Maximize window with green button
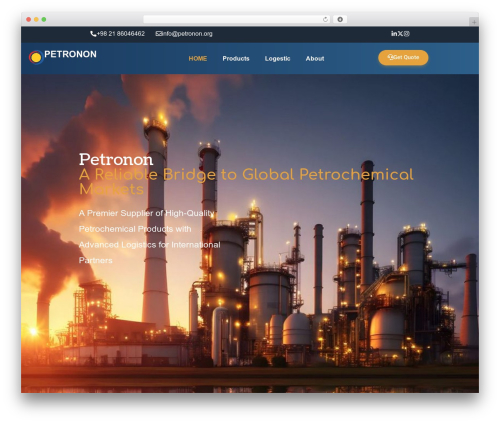Image resolution: width=500 pixels, height=423 pixels. (x=44, y=20)
